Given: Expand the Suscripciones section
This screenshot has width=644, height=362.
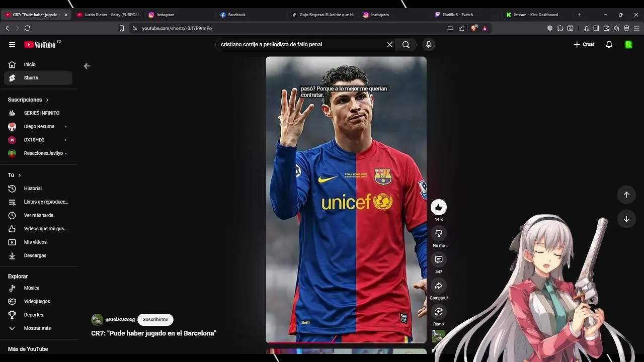Looking at the screenshot, I should pyautogui.click(x=29, y=100).
